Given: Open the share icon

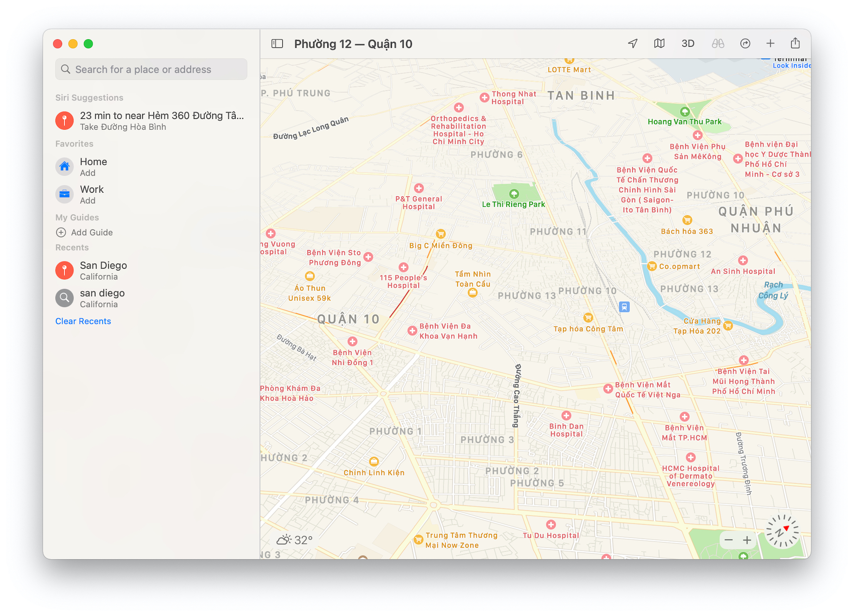Looking at the screenshot, I should point(795,43).
